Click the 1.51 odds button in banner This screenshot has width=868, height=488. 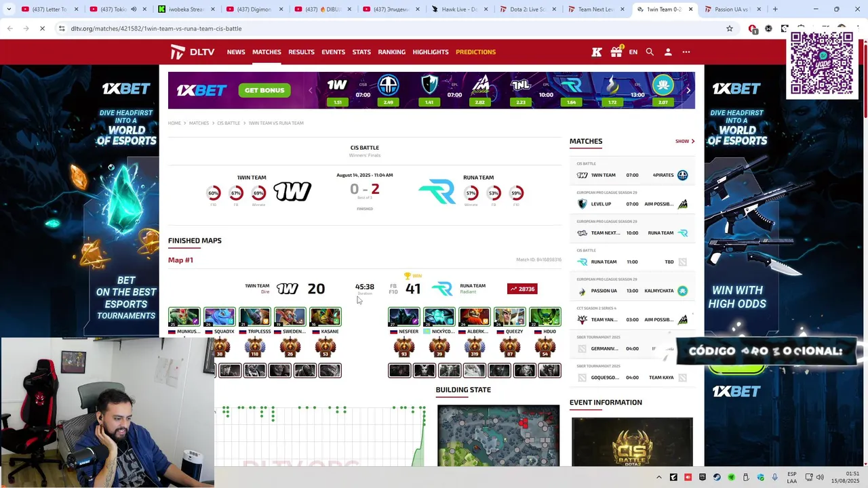[338, 102]
